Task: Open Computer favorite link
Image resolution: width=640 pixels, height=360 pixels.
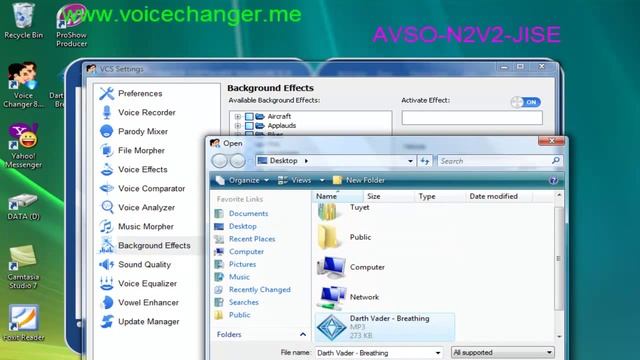Action: pyautogui.click(x=240, y=251)
